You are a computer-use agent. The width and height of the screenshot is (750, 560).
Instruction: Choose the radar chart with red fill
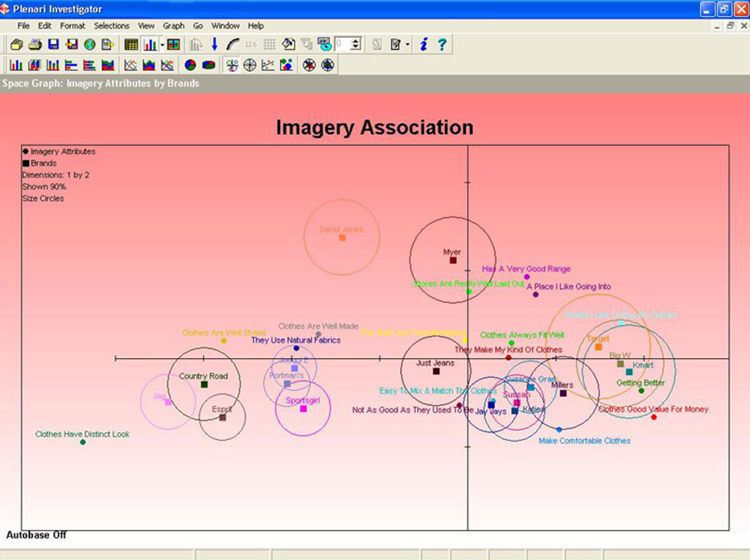pos(309,65)
